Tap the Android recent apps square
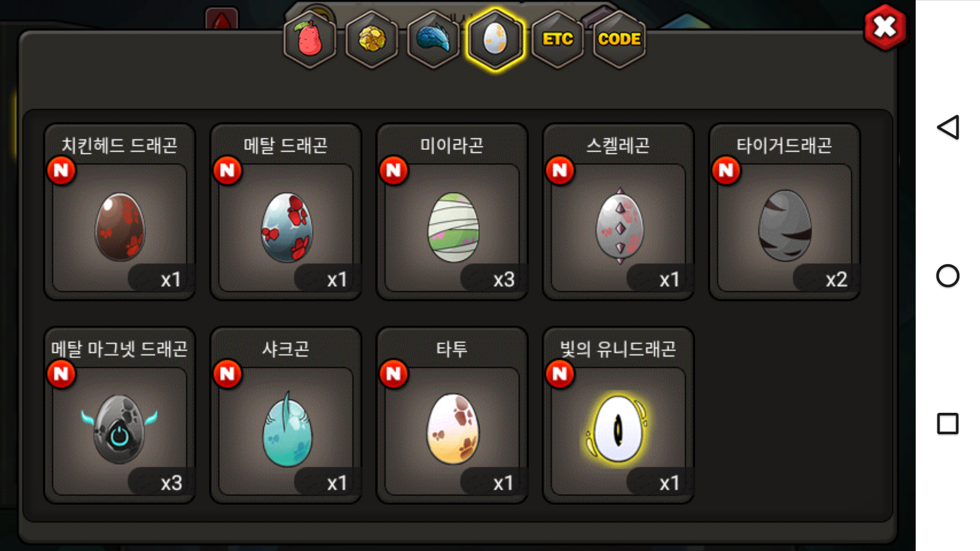The width and height of the screenshot is (980, 551). [x=948, y=424]
